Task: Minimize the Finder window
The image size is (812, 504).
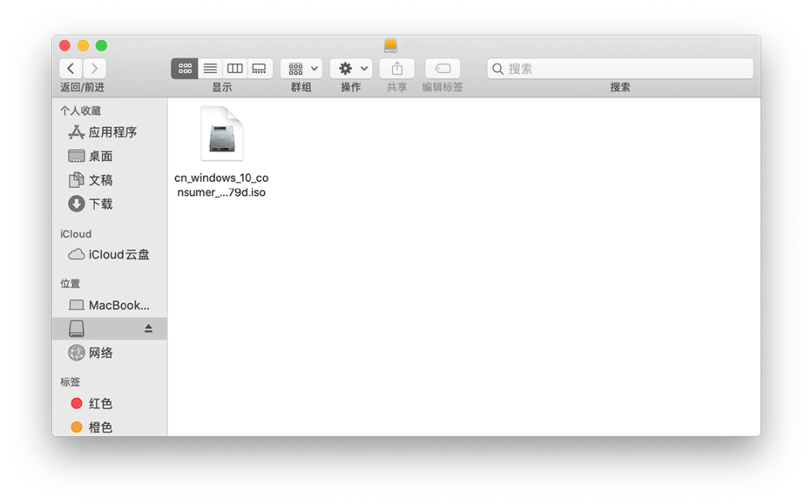Action: tap(83, 46)
